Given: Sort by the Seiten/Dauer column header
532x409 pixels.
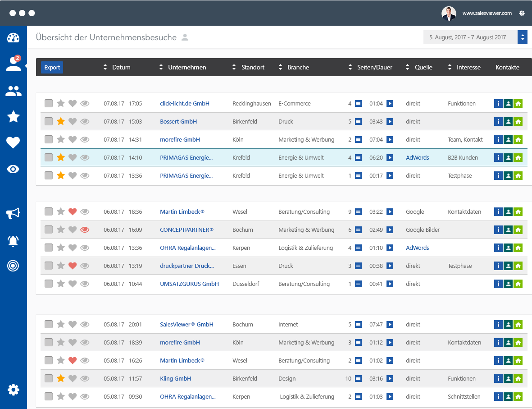Looking at the screenshot, I should (x=374, y=68).
